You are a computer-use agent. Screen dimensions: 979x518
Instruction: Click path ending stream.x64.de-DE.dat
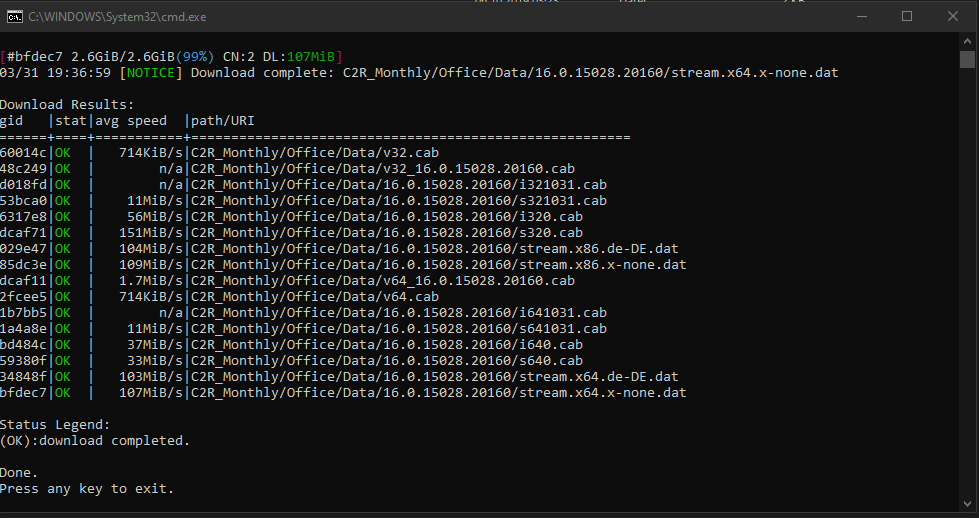coord(435,377)
